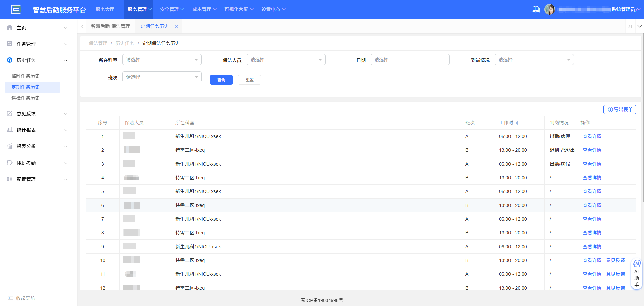Collapse the expanded 历史任务 section
This screenshot has height=306, width=644.
tap(26, 60)
